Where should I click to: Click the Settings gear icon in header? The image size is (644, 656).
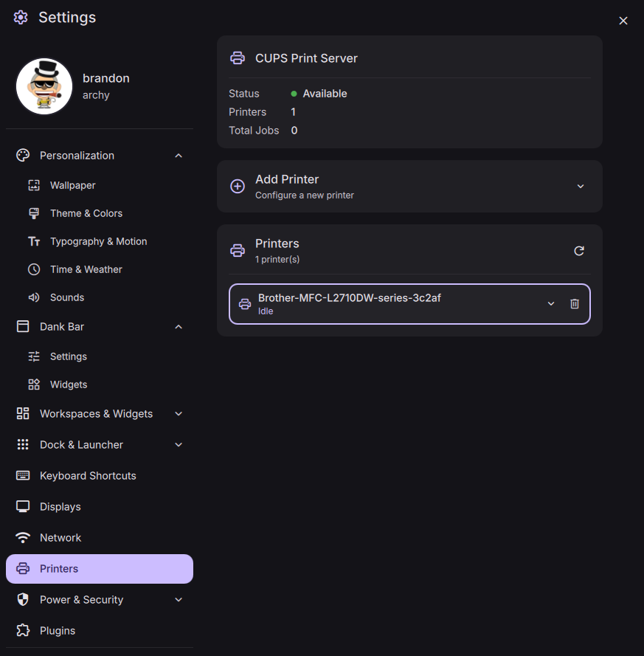pyautogui.click(x=21, y=17)
